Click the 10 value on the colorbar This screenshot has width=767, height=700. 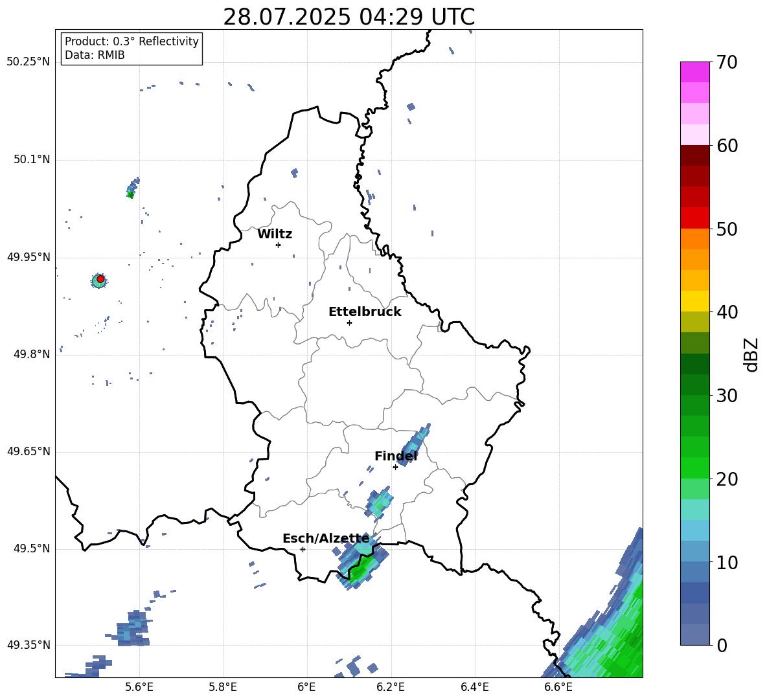pyautogui.click(x=727, y=562)
